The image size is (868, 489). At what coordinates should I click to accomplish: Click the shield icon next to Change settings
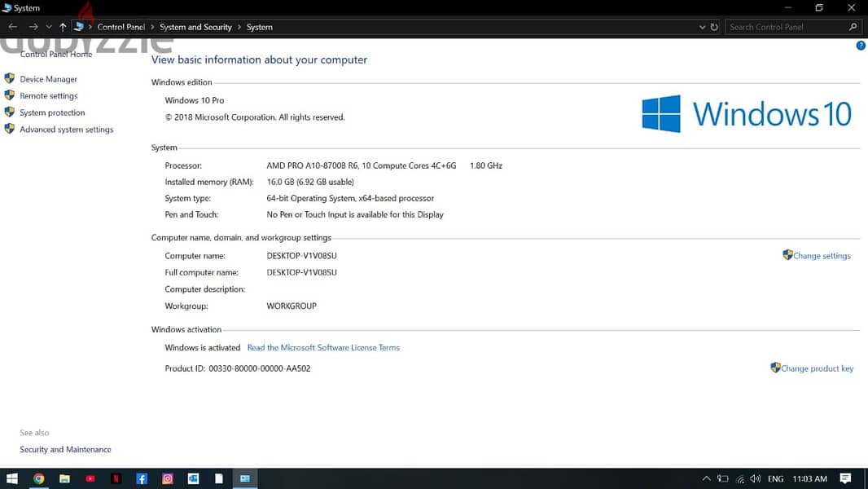tap(787, 255)
